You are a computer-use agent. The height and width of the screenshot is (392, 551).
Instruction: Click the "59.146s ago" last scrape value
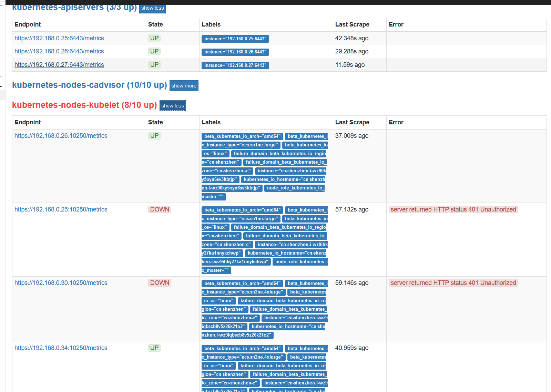pos(352,283)
